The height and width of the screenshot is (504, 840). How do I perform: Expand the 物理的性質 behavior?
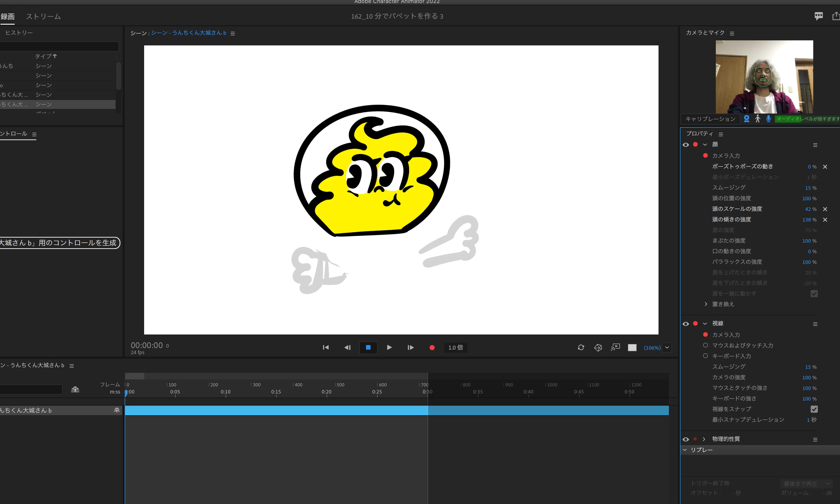tap(704, 439)
